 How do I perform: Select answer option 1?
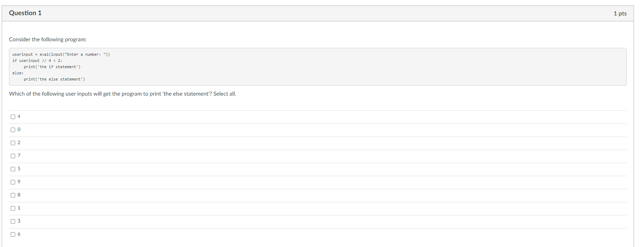(13, 208)
